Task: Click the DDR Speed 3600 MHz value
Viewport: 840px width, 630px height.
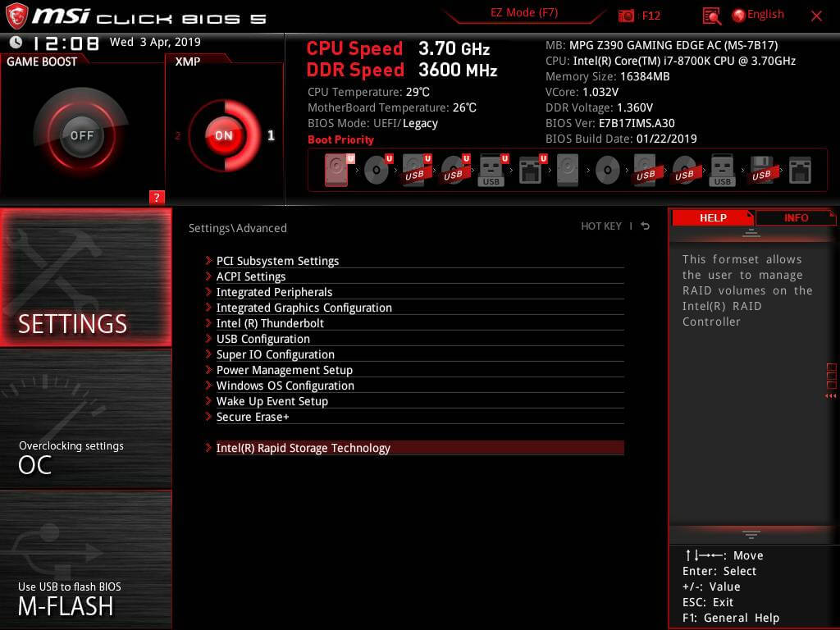Action: [x=458, y=70]
